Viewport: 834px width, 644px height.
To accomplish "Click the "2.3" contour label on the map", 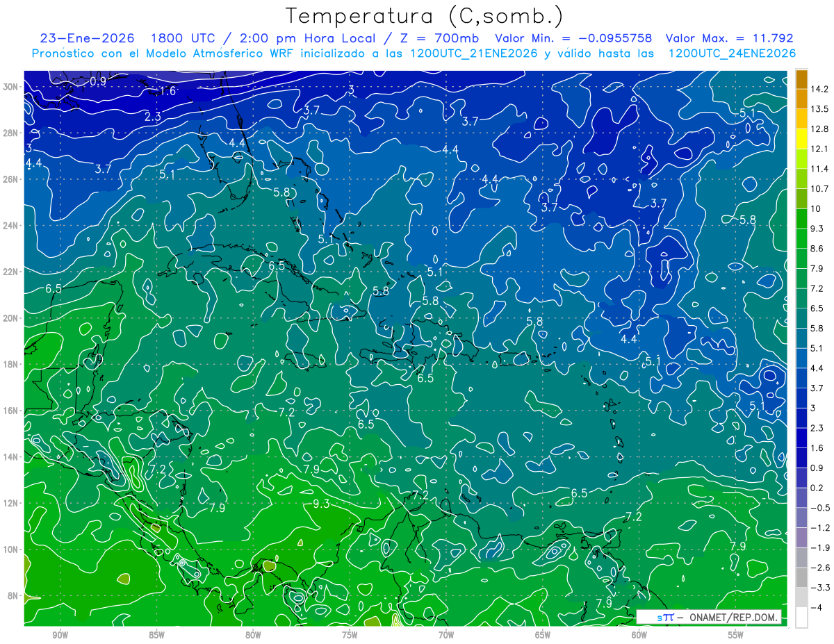I will tap(153, 117).
